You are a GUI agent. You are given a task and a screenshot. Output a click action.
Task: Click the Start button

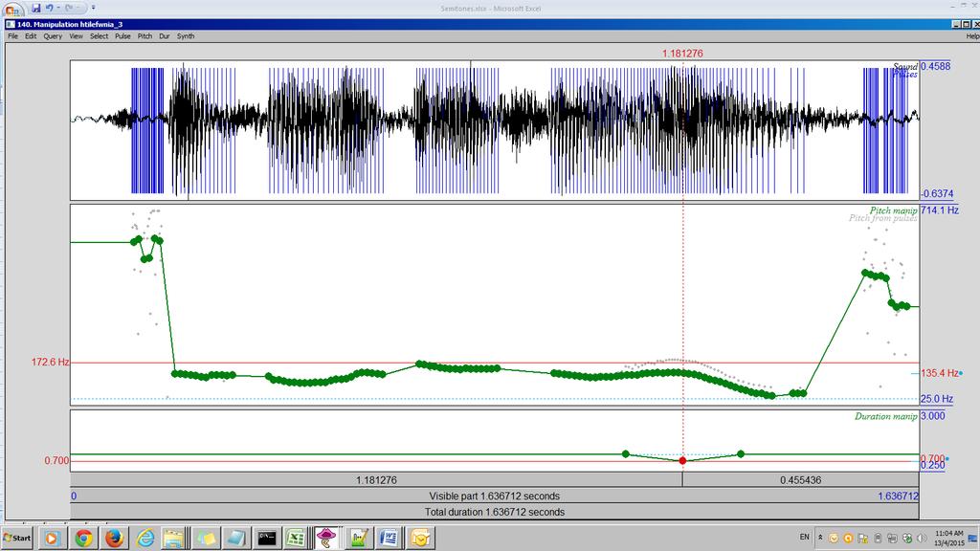click(17, 538)
